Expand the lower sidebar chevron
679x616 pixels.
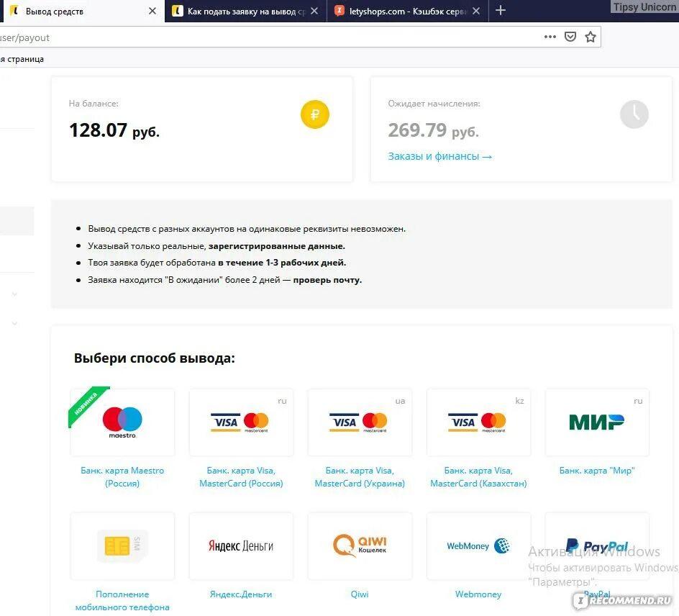(x=14, y=323)
